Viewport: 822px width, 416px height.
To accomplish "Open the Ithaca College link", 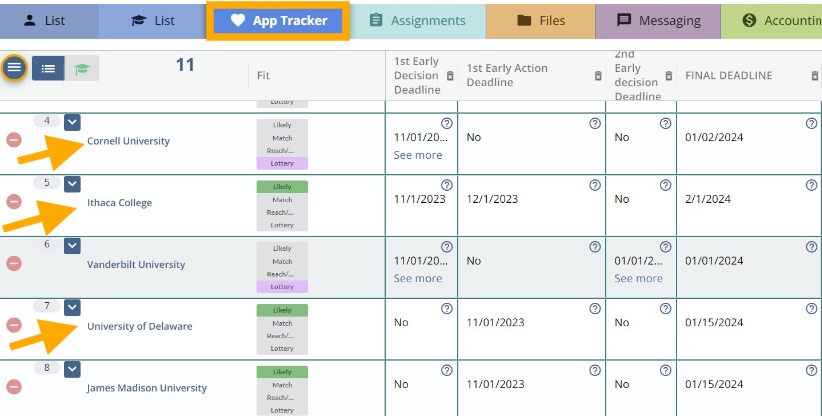I will pos(120,203).
